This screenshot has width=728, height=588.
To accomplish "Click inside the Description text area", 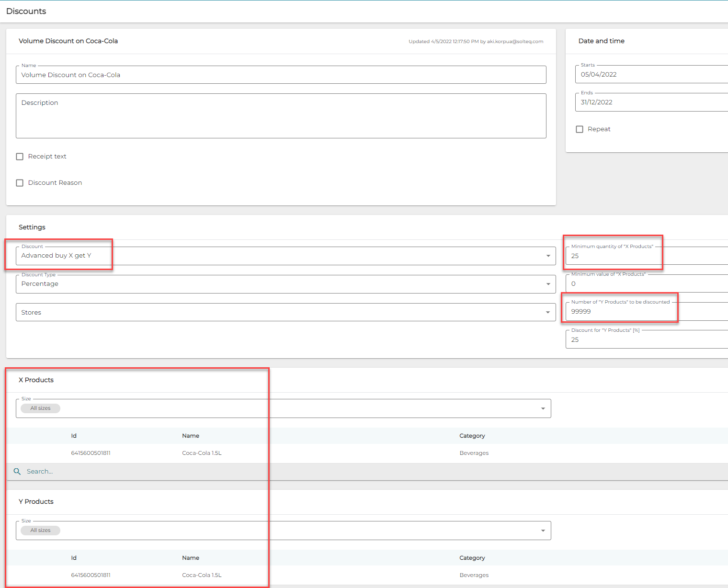I will (281, 116).
